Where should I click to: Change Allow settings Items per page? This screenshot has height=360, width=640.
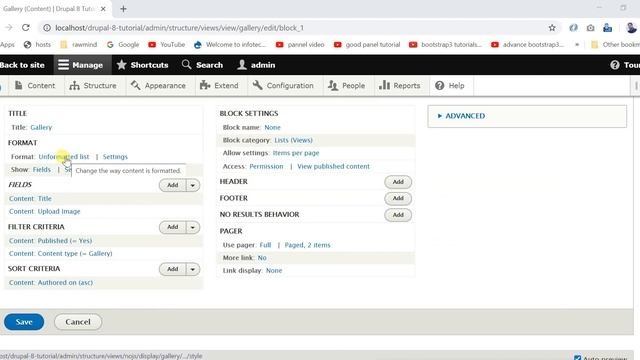click(296, 153)
